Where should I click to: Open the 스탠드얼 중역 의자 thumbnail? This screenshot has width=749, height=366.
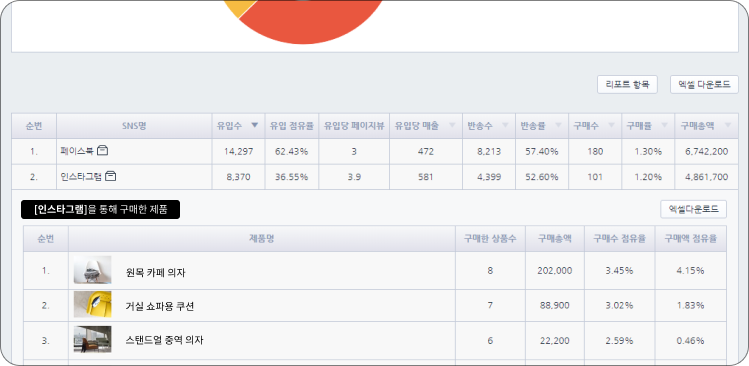[x=92, y=340]
